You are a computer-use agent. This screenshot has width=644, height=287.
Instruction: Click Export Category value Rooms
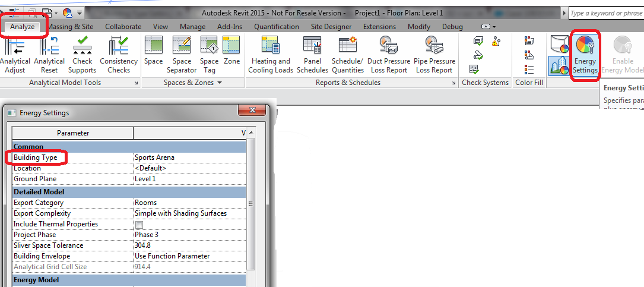click(x=190, y=203)
